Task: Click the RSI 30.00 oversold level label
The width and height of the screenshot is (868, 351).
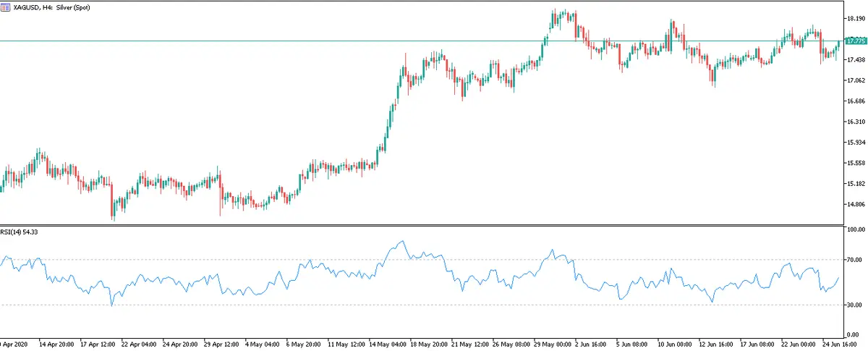Action: click(x=856, y=305)
